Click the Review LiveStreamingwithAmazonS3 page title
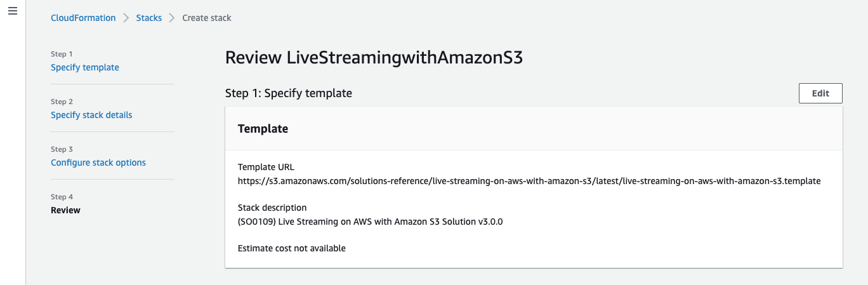The image size is (868, 285). tap(374, 58)
